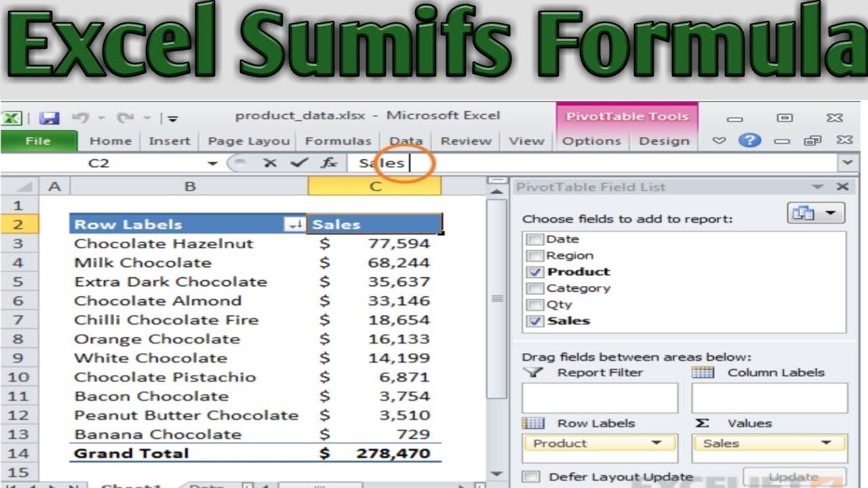Close the PivotTable Field List pane
The height and width of the screenshot is (488, 868).
(x=842, y=187)
